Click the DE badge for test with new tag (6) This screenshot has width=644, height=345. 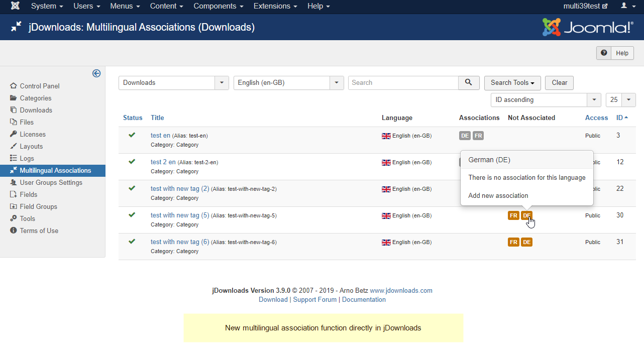(x=526, y=242)
